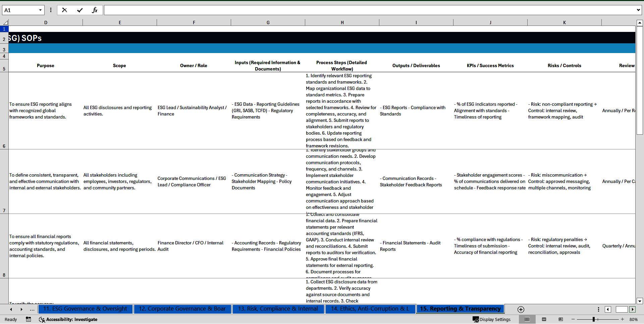
Task: Enable Page Break Preview view
Action: (561, 319)
